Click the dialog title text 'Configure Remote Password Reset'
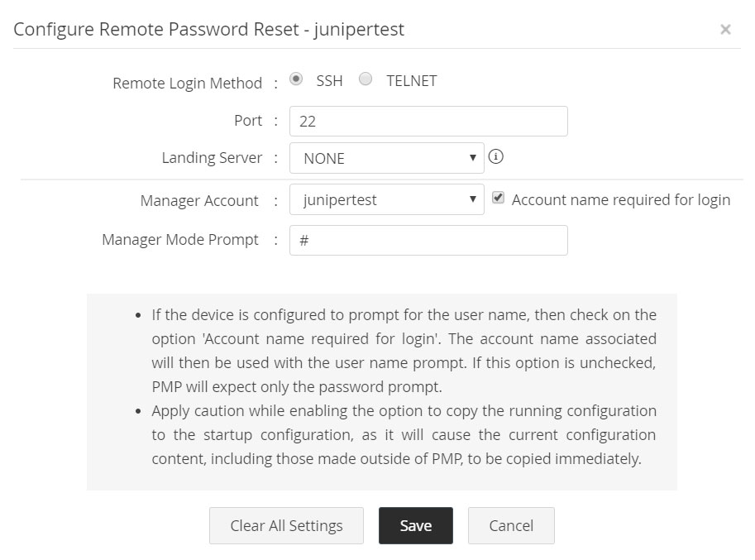 click(x=207, y=29)
